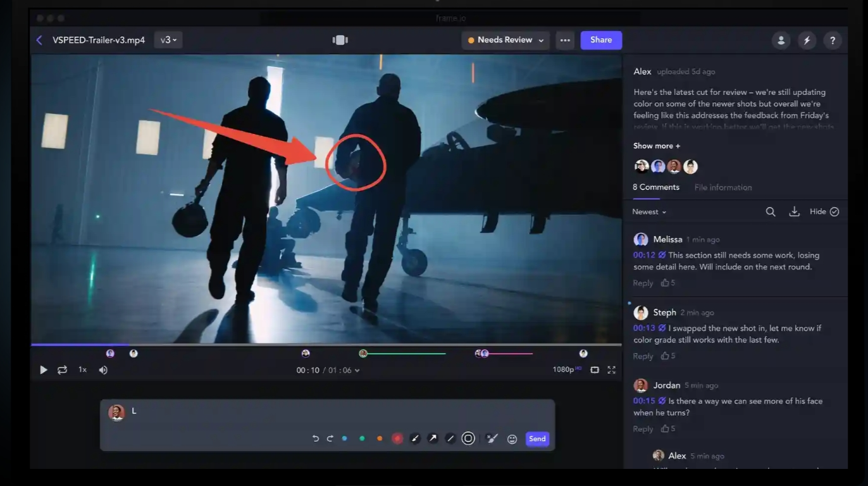Viewport: 868px width, 486px height.
Task: Send the comment
Action: (537, 439)
